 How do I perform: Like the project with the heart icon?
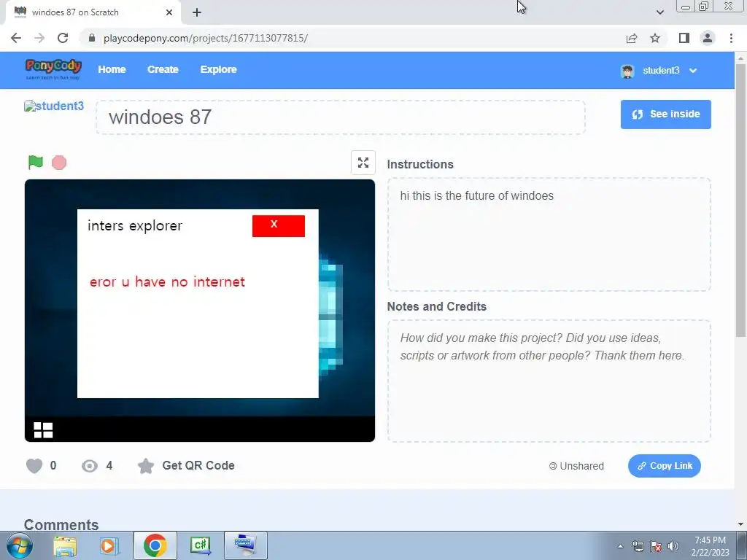[34, 466]
